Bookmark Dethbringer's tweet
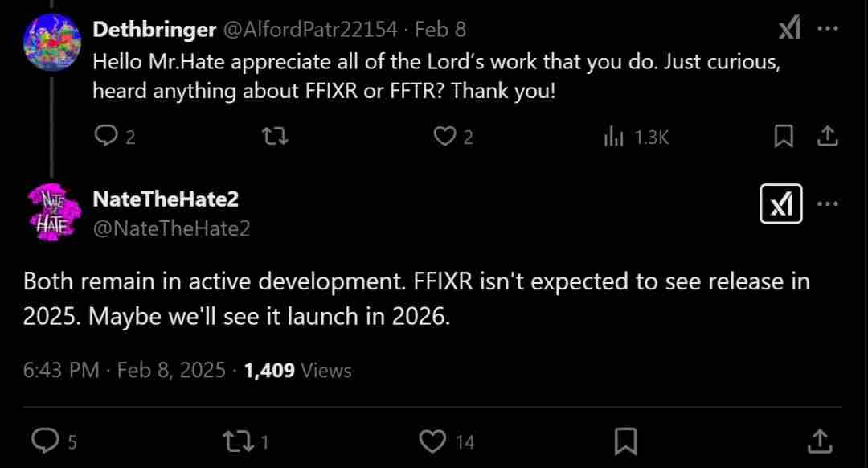 [784, 136]
